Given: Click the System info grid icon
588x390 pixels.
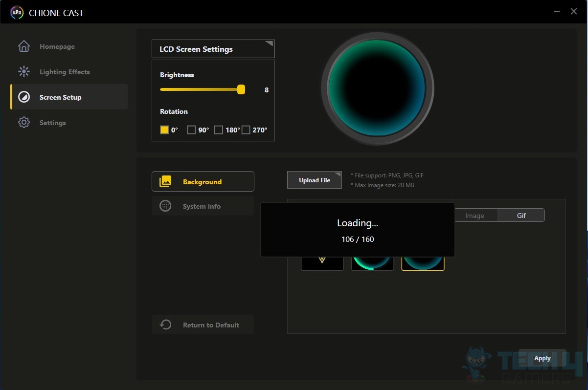Looking at the screenshot, I should (165, 206).
